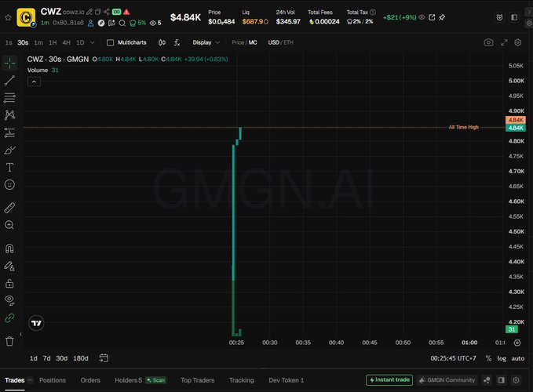This screenshot has width=533, height=392.
Task: Open the Fibonacci retracement lines tool
Action: point(9,97)
